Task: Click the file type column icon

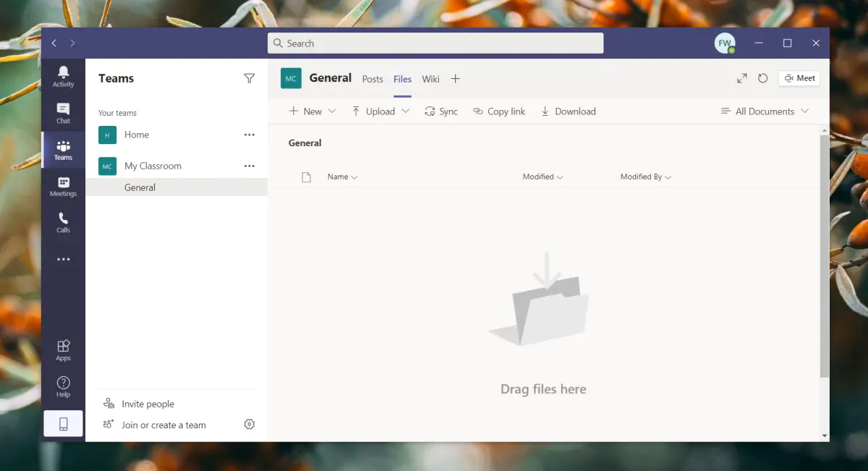Action: [x=306, y=177]
